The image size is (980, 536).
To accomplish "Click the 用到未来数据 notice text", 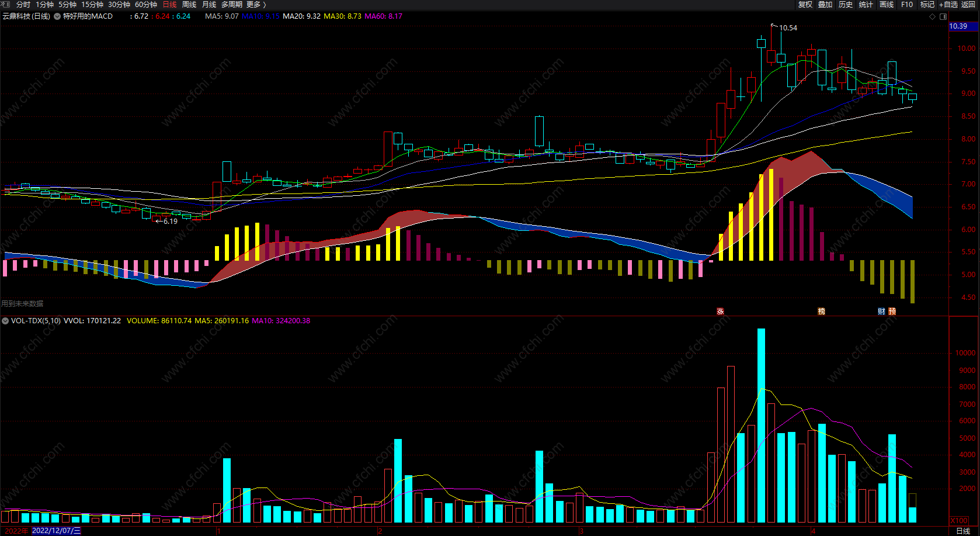I will click(22, 303).
